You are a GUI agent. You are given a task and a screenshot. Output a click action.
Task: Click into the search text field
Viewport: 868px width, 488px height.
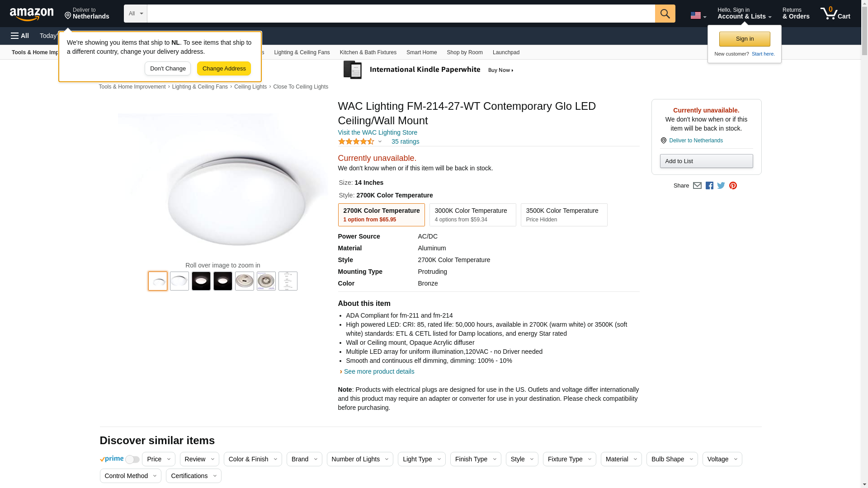coord(401,14)
